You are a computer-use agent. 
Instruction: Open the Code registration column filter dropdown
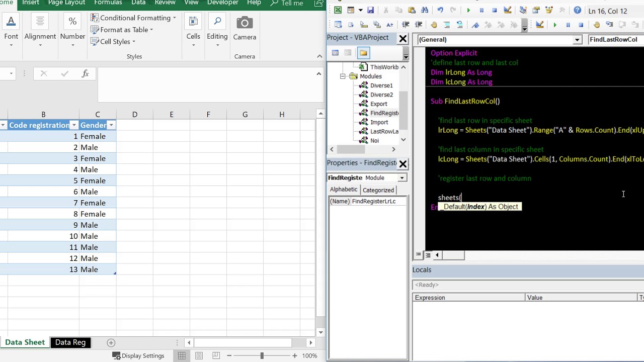coord(74,125)
